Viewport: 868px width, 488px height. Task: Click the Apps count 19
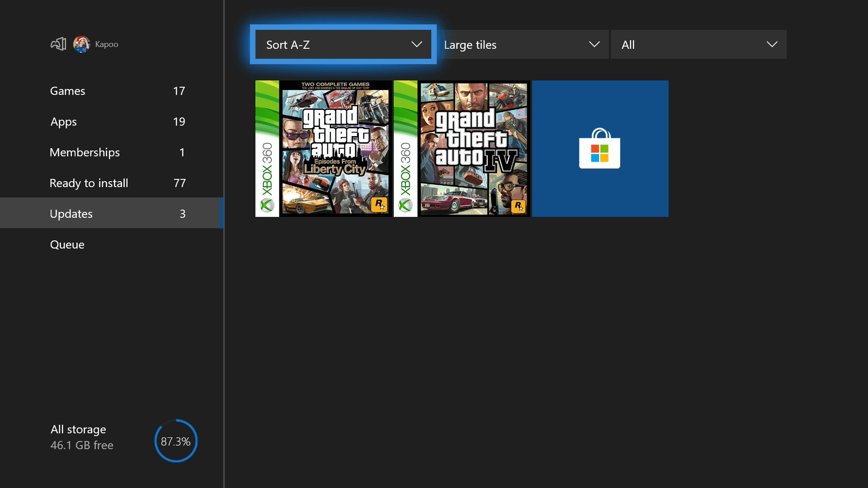pyautogui.click(x=179, y=122)
